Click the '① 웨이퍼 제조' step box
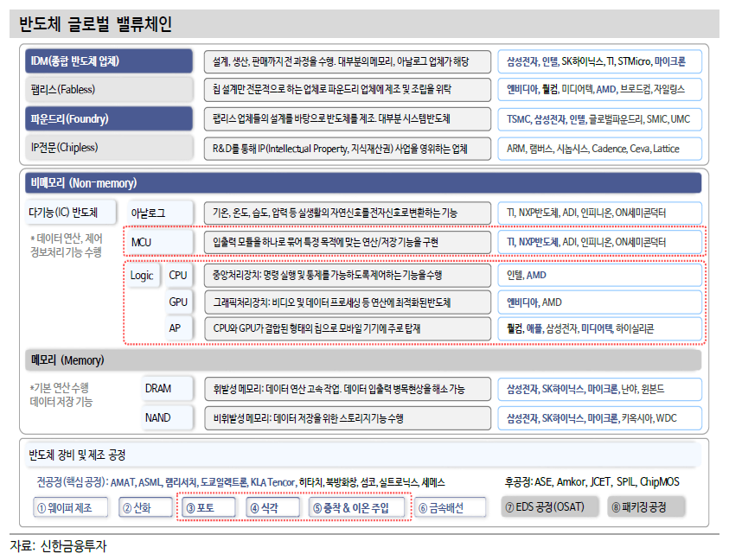The width and height of the screenshot is (729, 560). [71, 507]
